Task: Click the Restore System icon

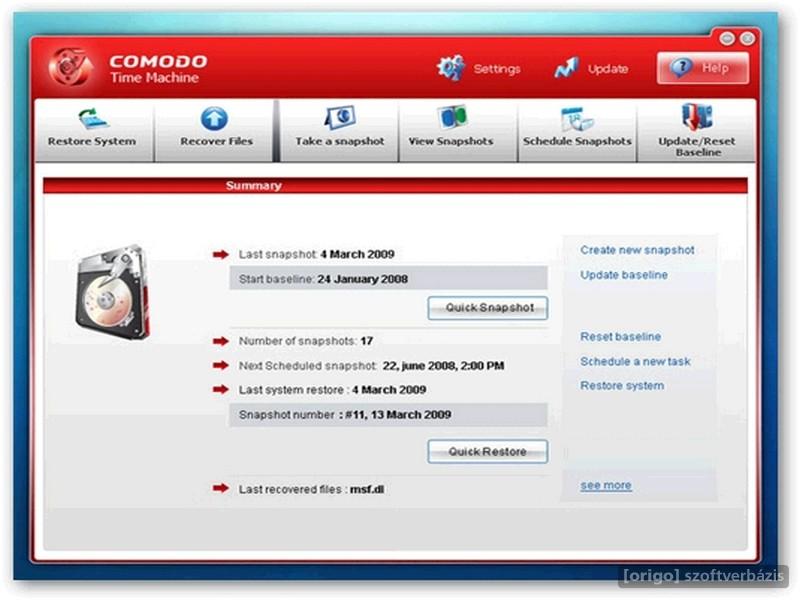Action: tap(93, 118)
